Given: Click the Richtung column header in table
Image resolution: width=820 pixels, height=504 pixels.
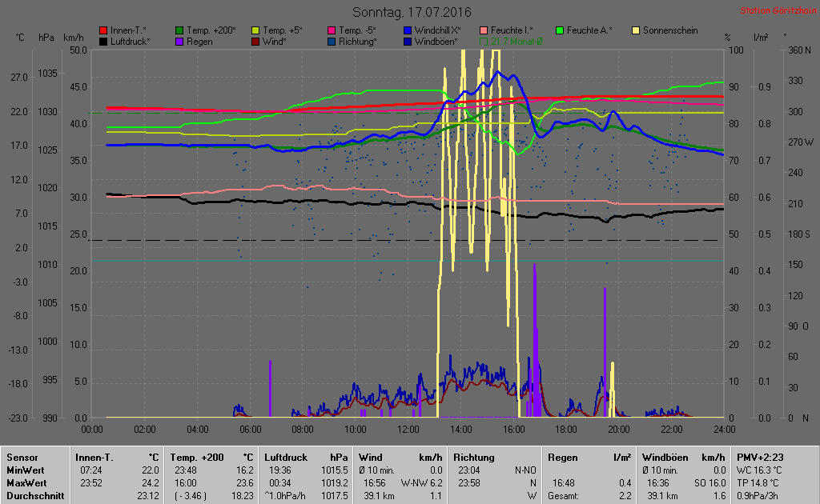Looking at the screenshot, I should point(474,458).
